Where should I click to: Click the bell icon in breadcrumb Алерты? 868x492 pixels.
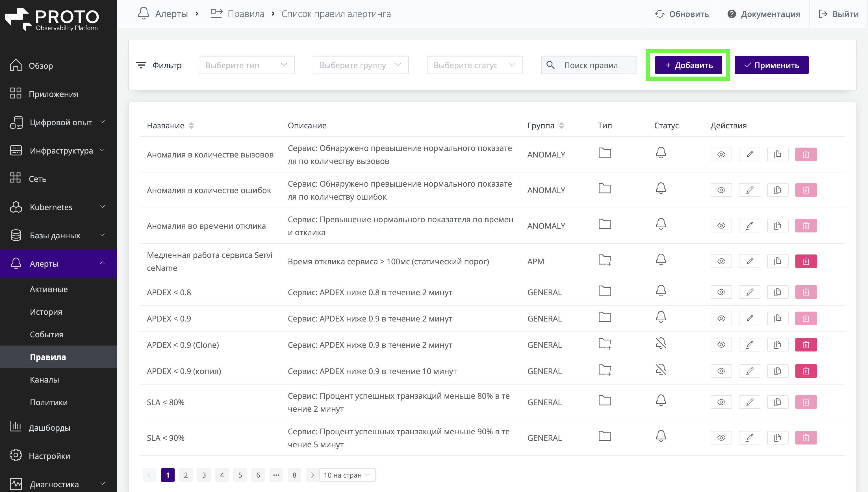(x=144, y=14)
